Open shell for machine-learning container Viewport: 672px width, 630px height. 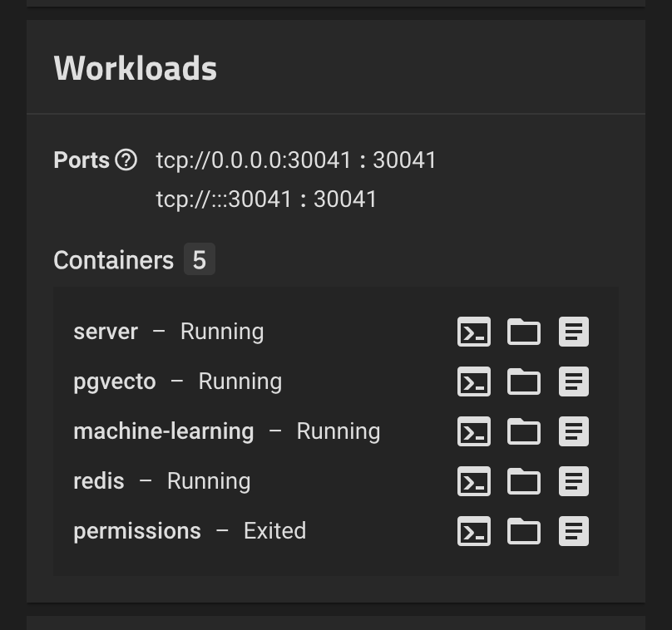click(x=474, y=431)
